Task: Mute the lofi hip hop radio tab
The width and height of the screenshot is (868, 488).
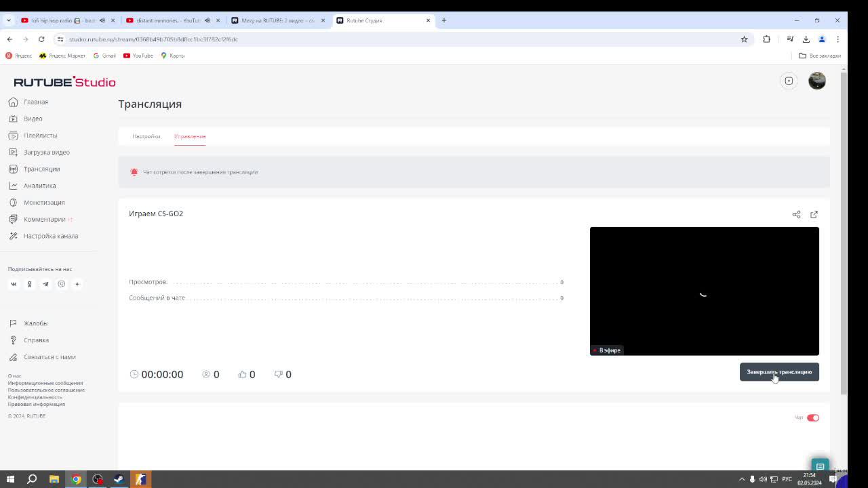Action: 102,20
